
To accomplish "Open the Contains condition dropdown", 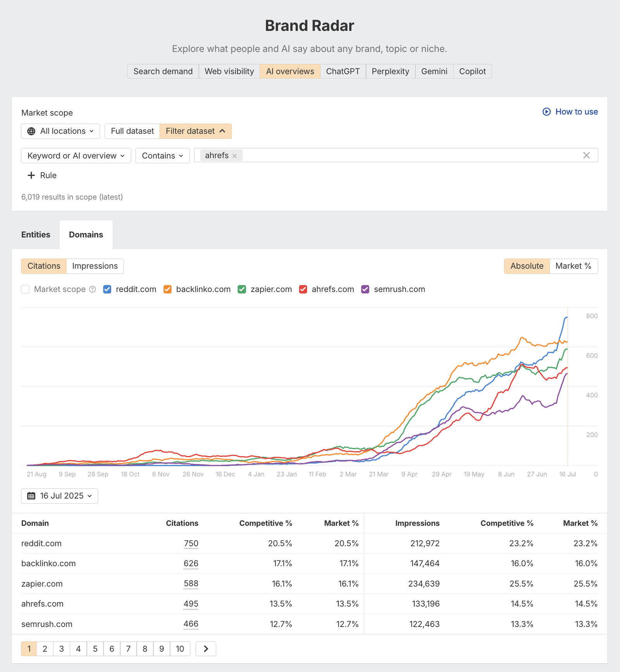I will tap(162, 155).
